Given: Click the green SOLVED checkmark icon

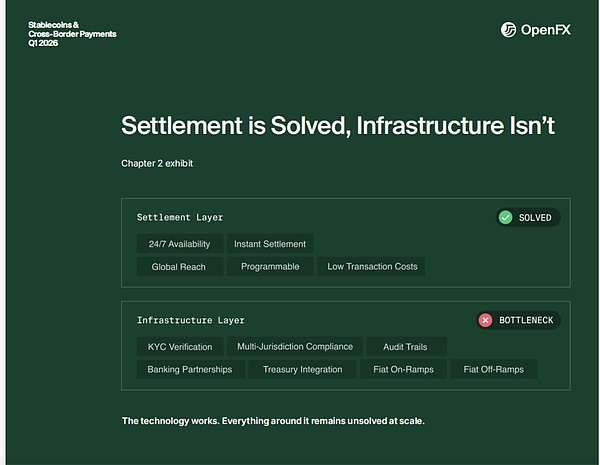Looking at the screenshot, I should 506,217.
